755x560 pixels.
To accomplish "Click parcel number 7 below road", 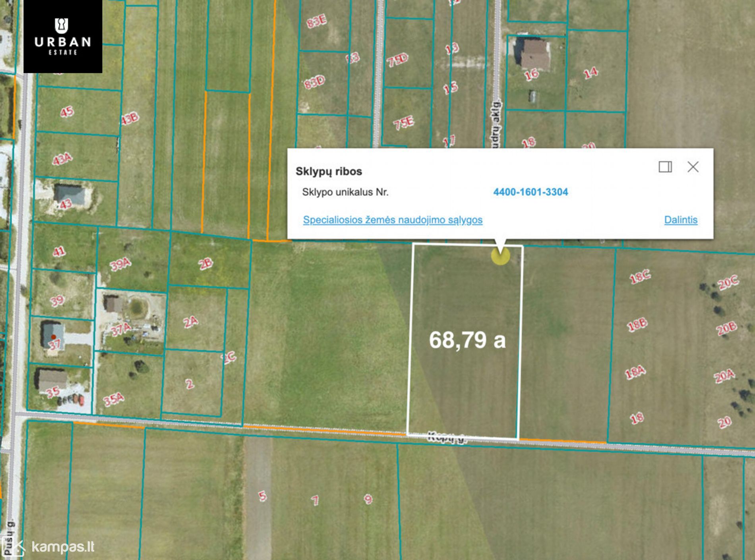I will pos(315,500).
